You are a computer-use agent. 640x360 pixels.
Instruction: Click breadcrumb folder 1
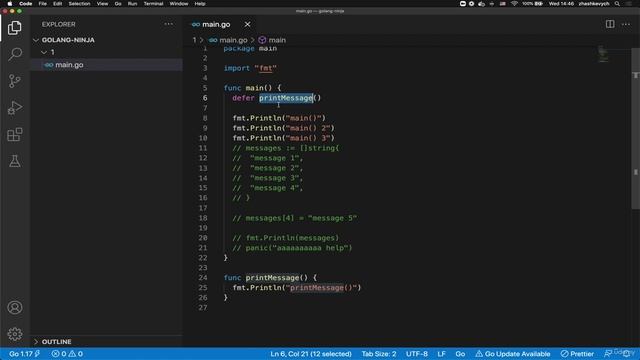tap(194, 40)
